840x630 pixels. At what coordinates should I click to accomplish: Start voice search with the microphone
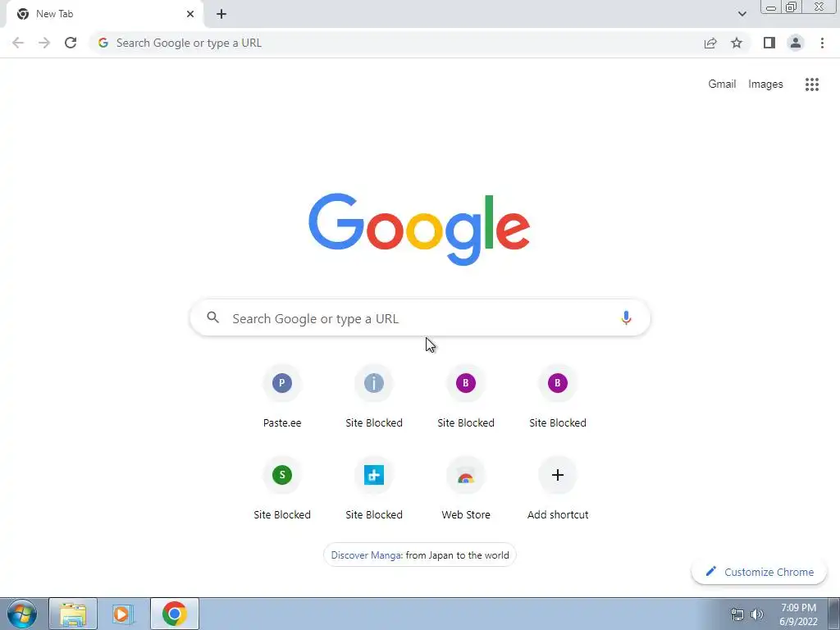pos(626,317)
